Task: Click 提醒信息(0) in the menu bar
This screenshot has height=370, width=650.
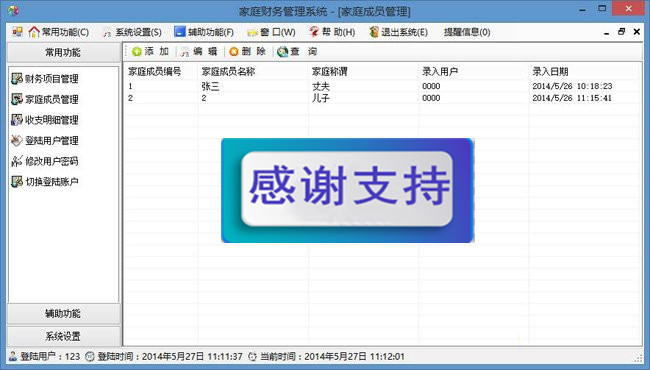Action: pyautogui.click(x=467, y=32)
